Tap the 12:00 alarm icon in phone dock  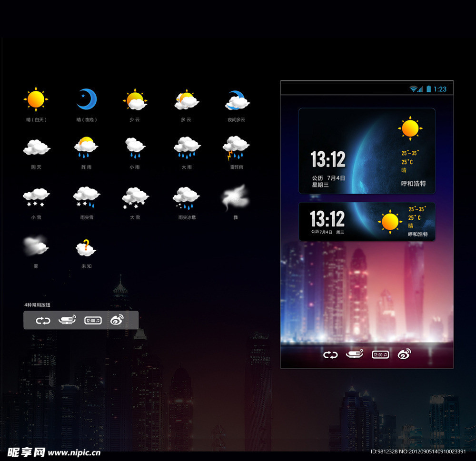380,354
